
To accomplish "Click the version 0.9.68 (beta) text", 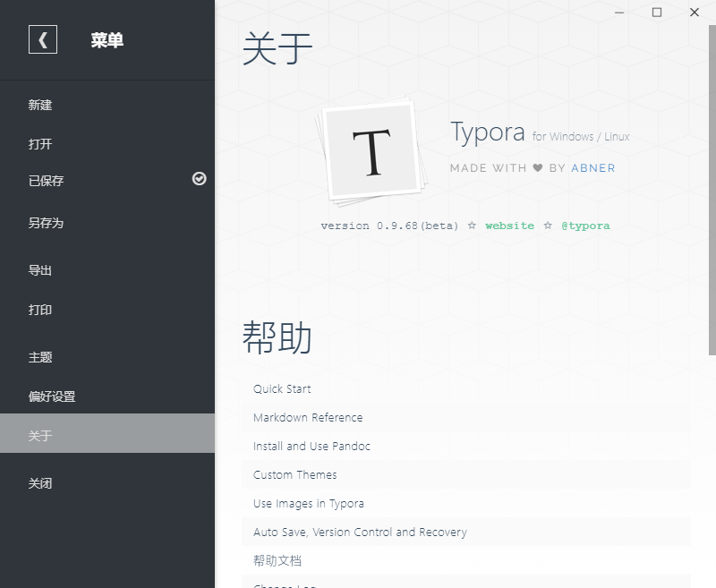I will [x=389, y=226].
